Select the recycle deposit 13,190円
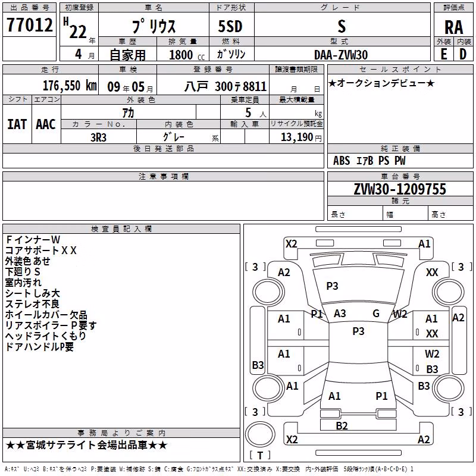The image size is (476, 476). coord(301,137)
